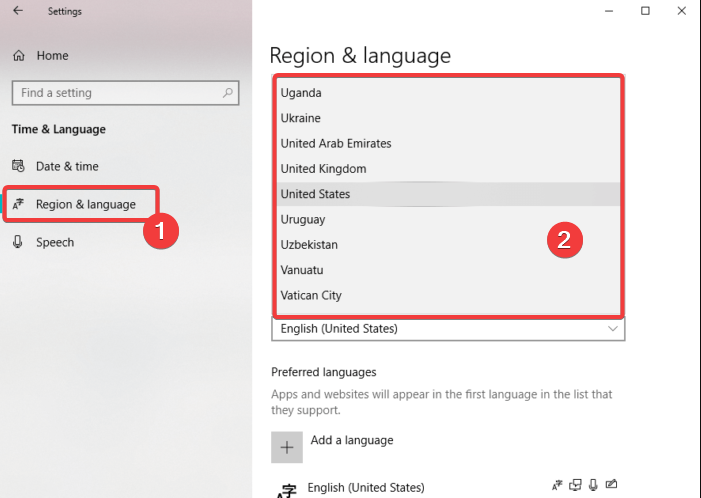Select Region & language in the sidebar
This screenshot has width=701, height=498.
pyautogui.click(x=80, y=204)
